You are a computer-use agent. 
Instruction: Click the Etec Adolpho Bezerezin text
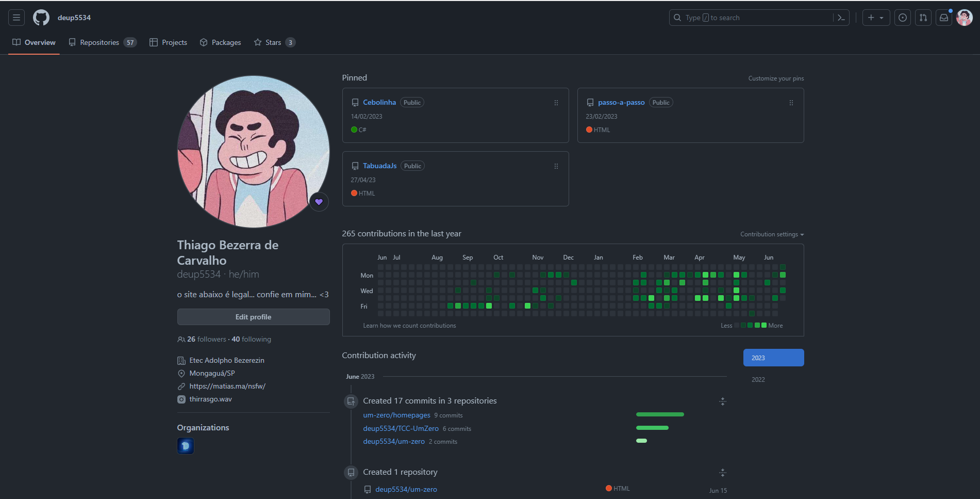pos(227,360)
